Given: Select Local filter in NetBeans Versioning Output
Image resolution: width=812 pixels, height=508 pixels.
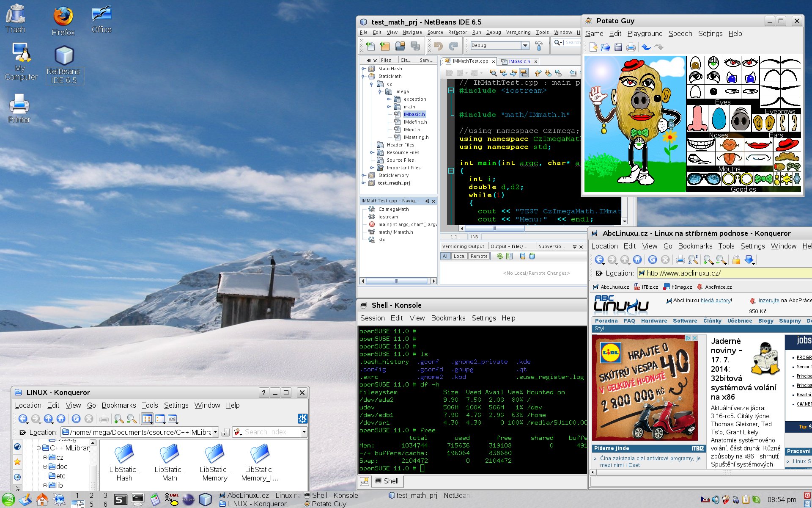Looking at the screenshot, I should pyautogui.click(x=459, y=256).
